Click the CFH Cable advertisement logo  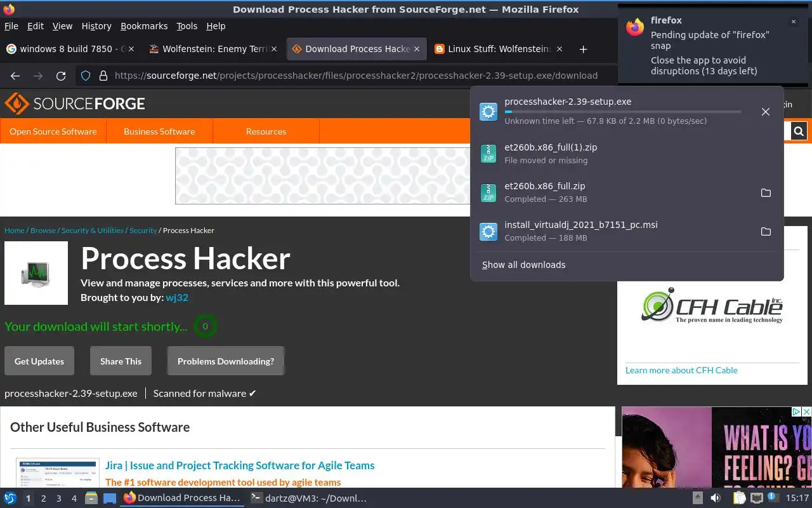[712, 305]
